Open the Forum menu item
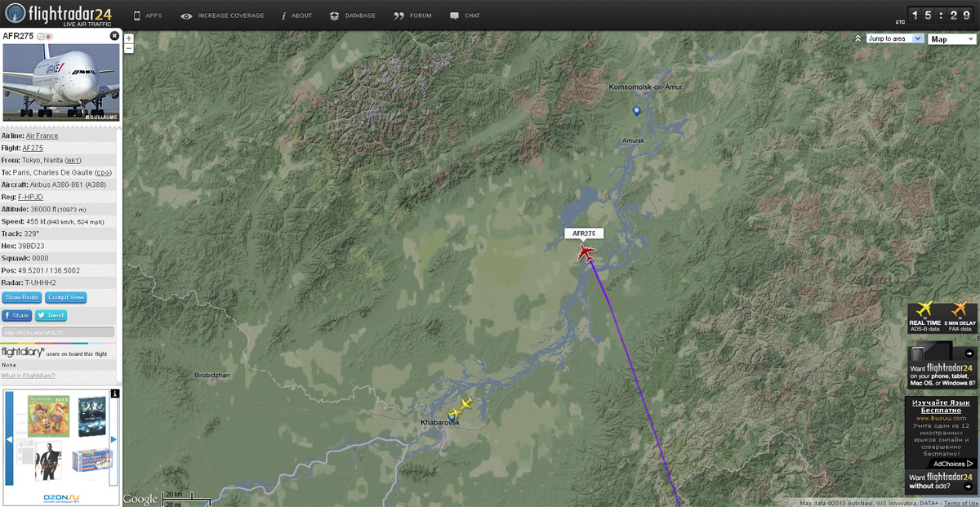The height and width of the screenshot is (507, 980). tap(412, 16)
